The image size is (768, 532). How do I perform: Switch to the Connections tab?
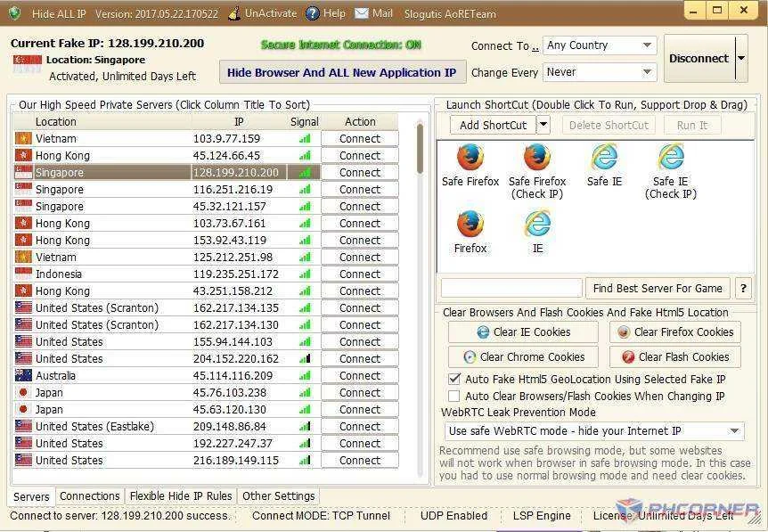click(x=90, y=496)
